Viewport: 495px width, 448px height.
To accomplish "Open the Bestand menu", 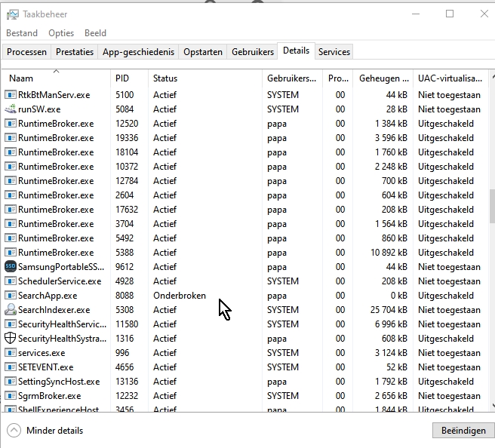I will click(x=22, y=33).
